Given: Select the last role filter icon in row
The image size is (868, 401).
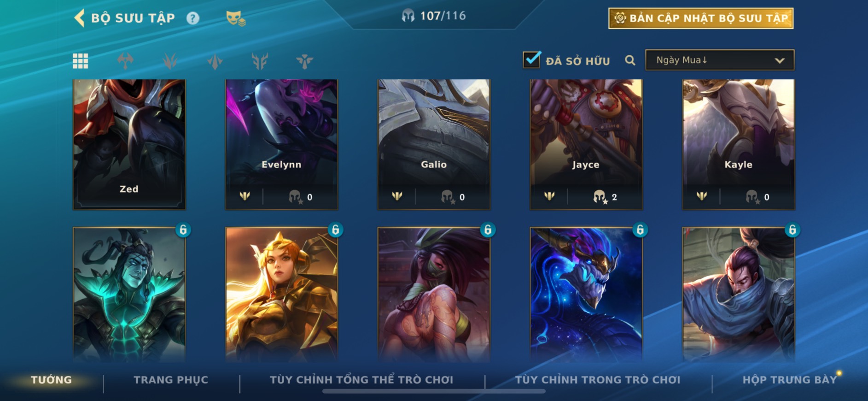Looking at the screenshot, I should tap(304, 61).
